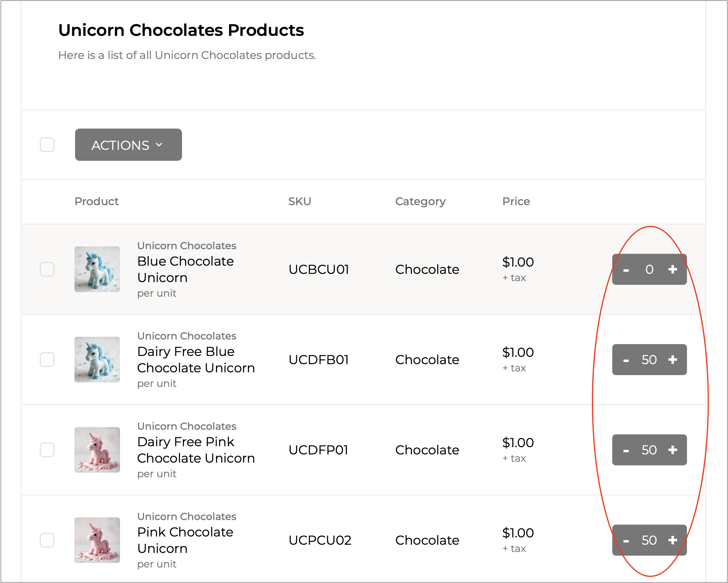Viewport: 728px width, 583px height.
Task: Tick the select-all checkbox beside Actions
Action: click(47, 145)
